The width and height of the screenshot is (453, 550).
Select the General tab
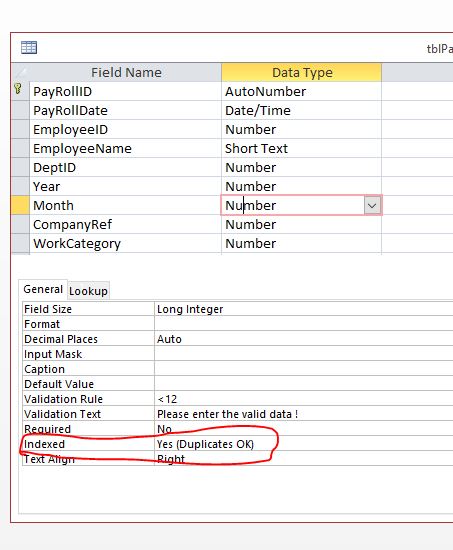43,289
